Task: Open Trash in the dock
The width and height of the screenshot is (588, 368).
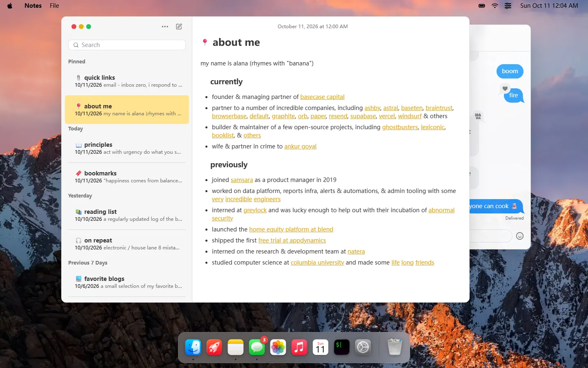Action: 394,348
